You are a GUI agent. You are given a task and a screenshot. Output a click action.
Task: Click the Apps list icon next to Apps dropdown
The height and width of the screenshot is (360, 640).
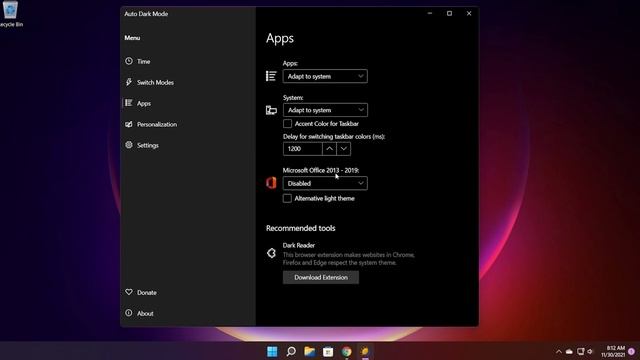[x=271, y=76]
